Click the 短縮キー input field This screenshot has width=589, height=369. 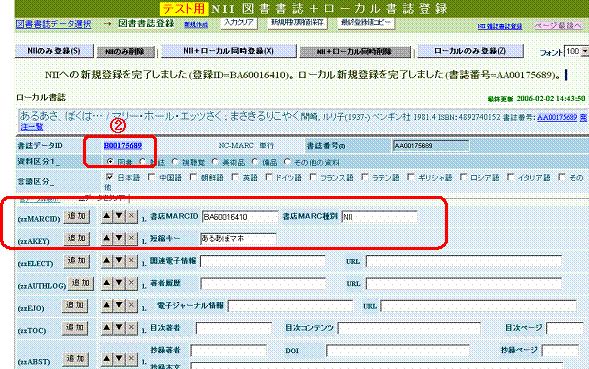pyautogui.click(x=238, y=239)
